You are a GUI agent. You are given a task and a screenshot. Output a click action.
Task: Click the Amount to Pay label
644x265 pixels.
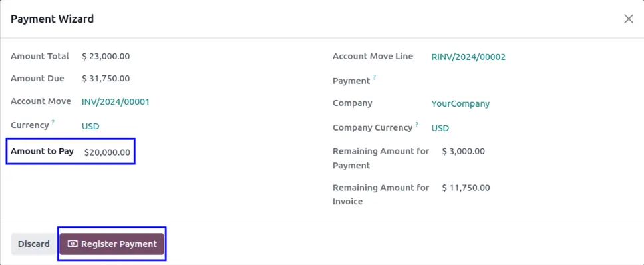(43, 152)
